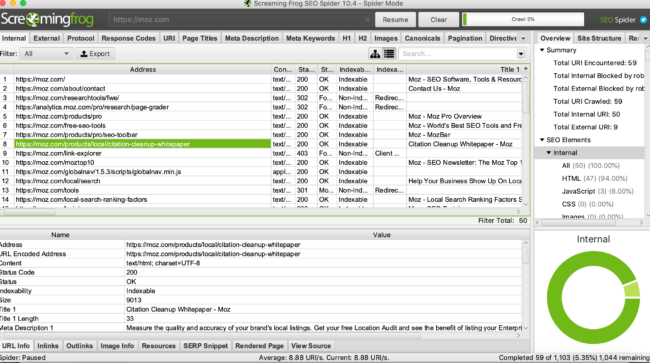Click Total URI Crawled: 59 entry
This screenshot has height=363, width=650.
587,102
